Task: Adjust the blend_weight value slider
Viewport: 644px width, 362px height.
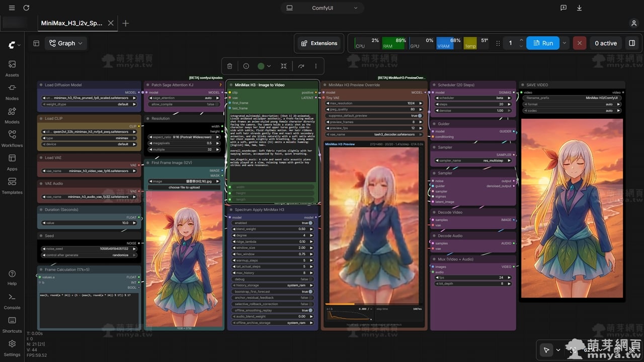Action: point(272,229)
